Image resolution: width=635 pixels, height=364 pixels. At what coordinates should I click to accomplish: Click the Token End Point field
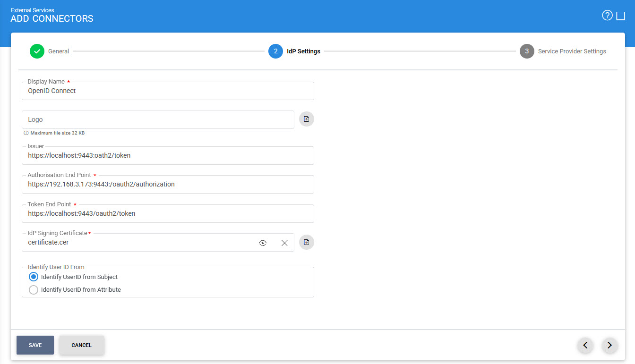[x=168, y=214]
